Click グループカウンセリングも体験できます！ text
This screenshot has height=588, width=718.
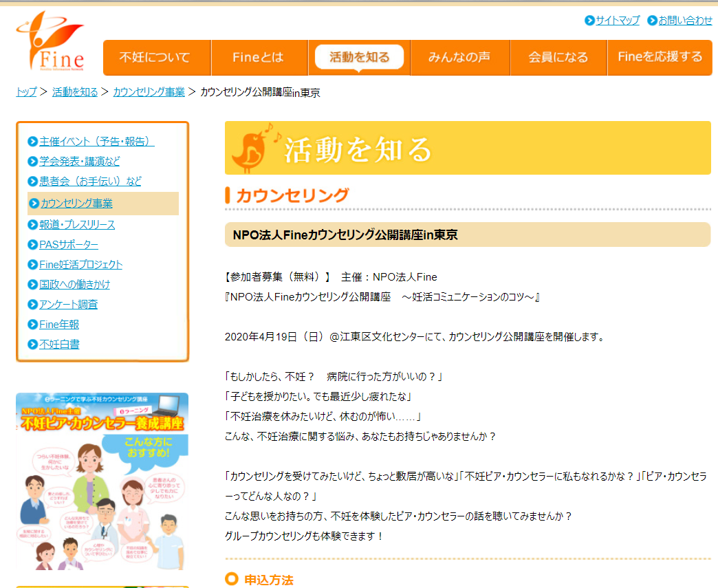(305, 536)
